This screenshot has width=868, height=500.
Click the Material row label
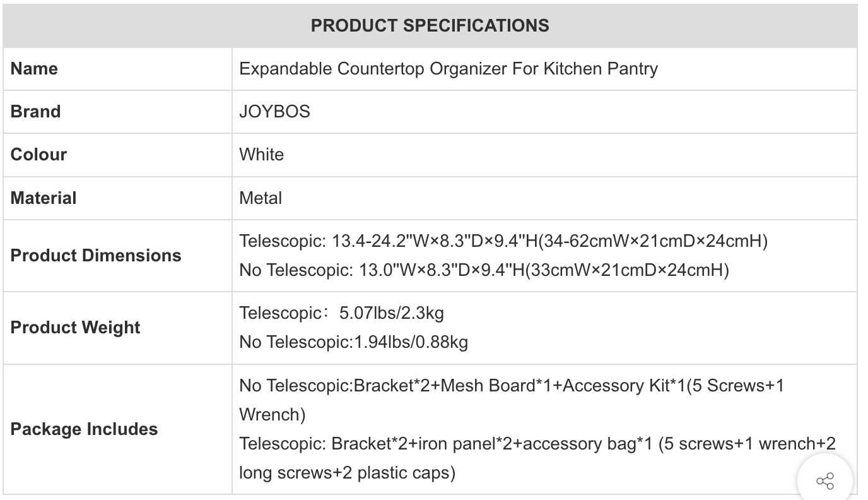point(44,198)
